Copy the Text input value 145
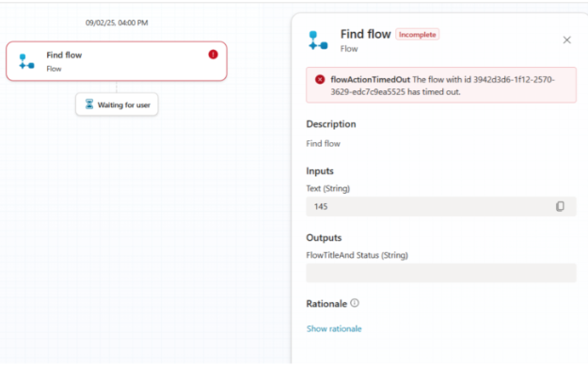This screenshot has height=367, width=588. point(560,206)
